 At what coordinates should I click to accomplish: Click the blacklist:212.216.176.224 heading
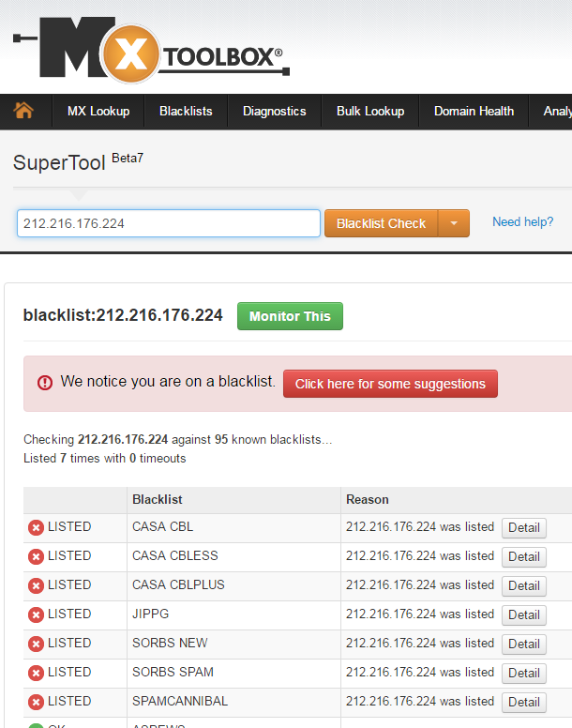pyautogui.click(x=123, y=315)
